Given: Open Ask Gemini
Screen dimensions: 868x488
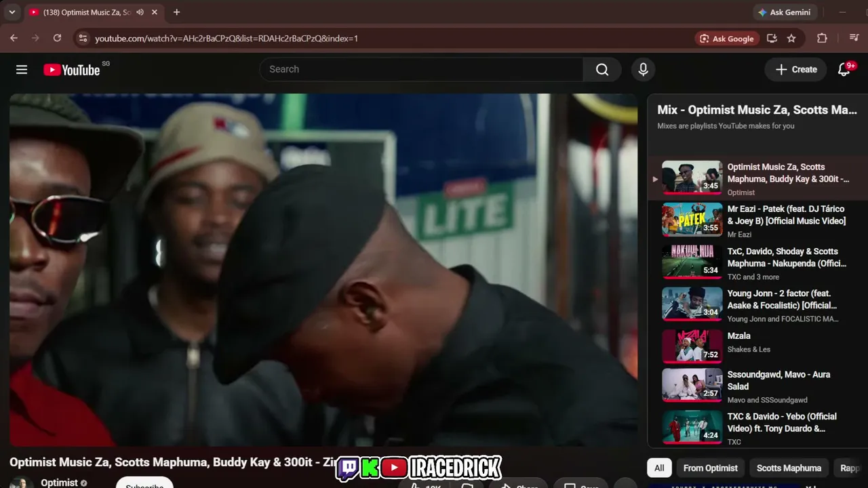Looking at the screenshot, I should coord(785,12).
